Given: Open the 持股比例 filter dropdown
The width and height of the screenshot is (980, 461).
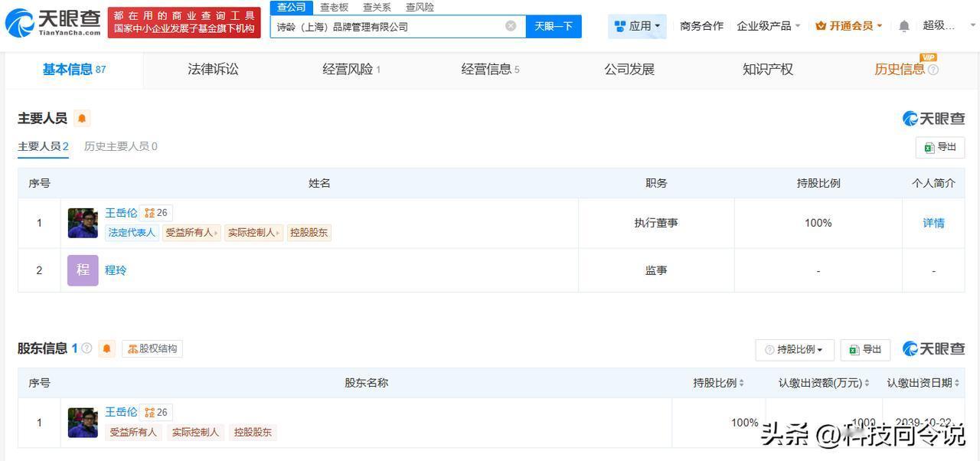Looking at the screenshot, I should click(x=794, y=349).
